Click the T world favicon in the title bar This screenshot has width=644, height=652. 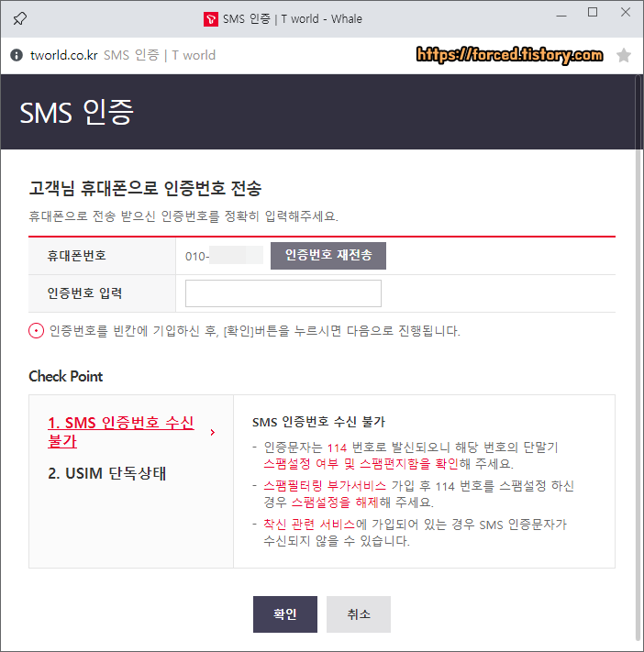click(210, 19)
